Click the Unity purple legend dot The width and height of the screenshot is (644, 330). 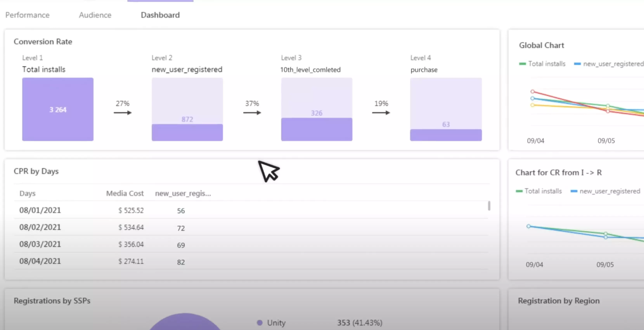tap(260, 323)
